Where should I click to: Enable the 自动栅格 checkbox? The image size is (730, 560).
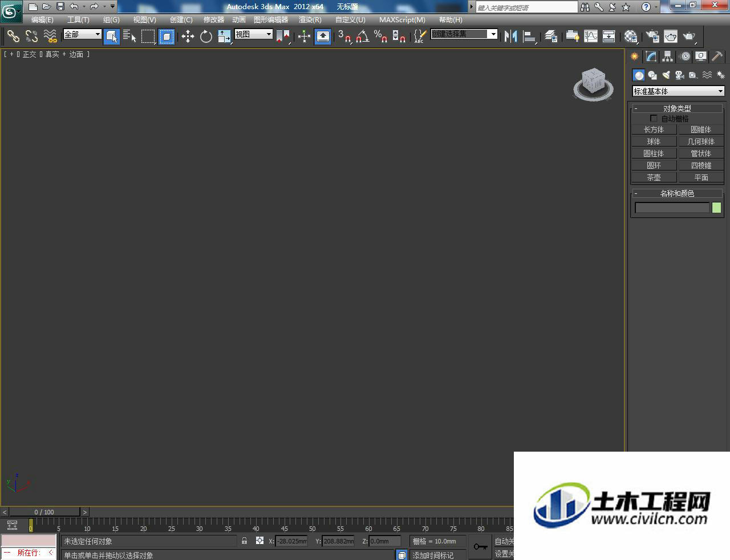(654, 118)
